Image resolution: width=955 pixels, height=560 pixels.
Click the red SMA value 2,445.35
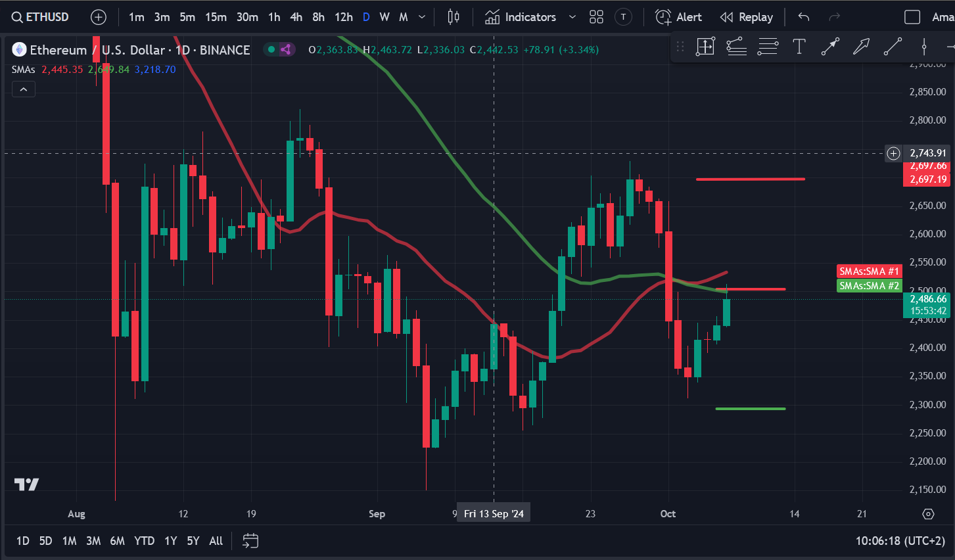[x=62, y=70]
